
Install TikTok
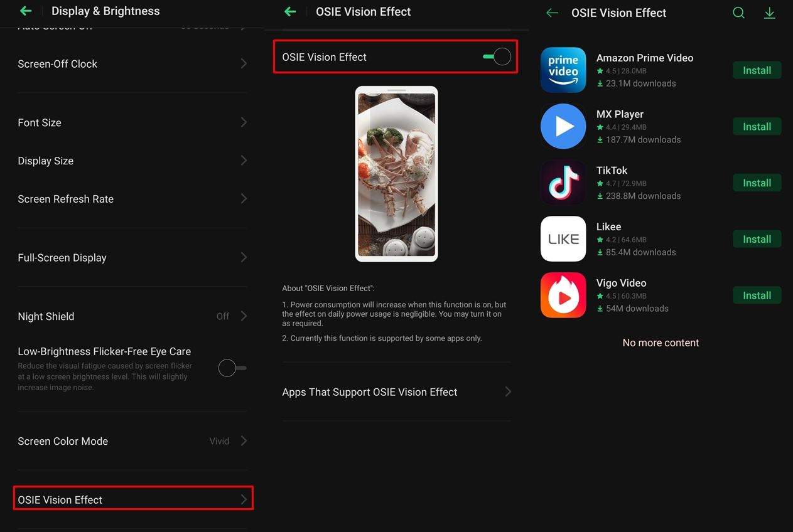tap(757, 183)
